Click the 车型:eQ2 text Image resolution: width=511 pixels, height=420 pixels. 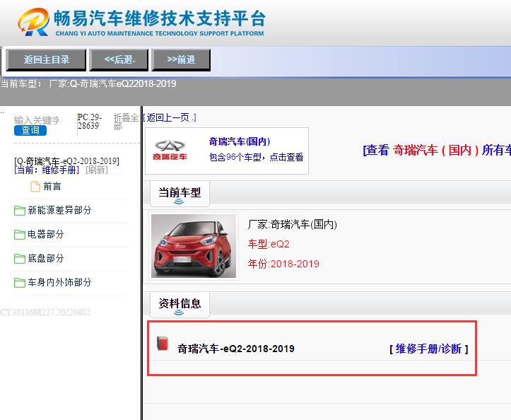(269, 244)
